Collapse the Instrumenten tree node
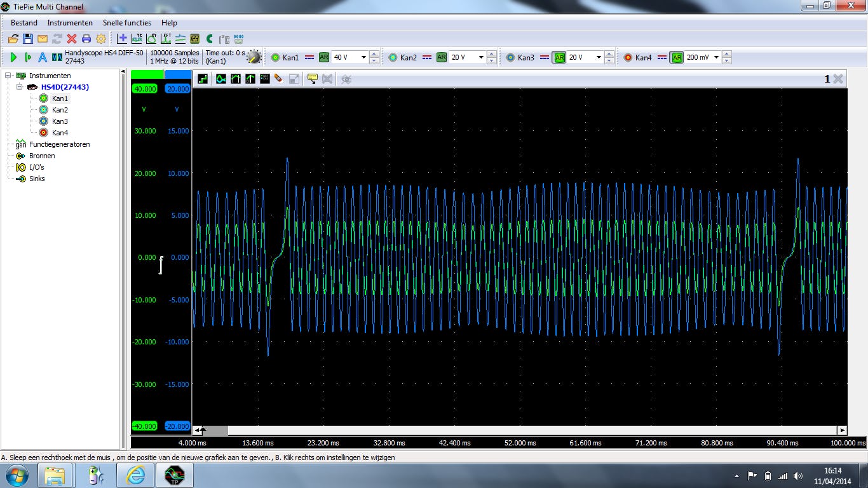The image size is (868, 488). click(x=9, y=76)
